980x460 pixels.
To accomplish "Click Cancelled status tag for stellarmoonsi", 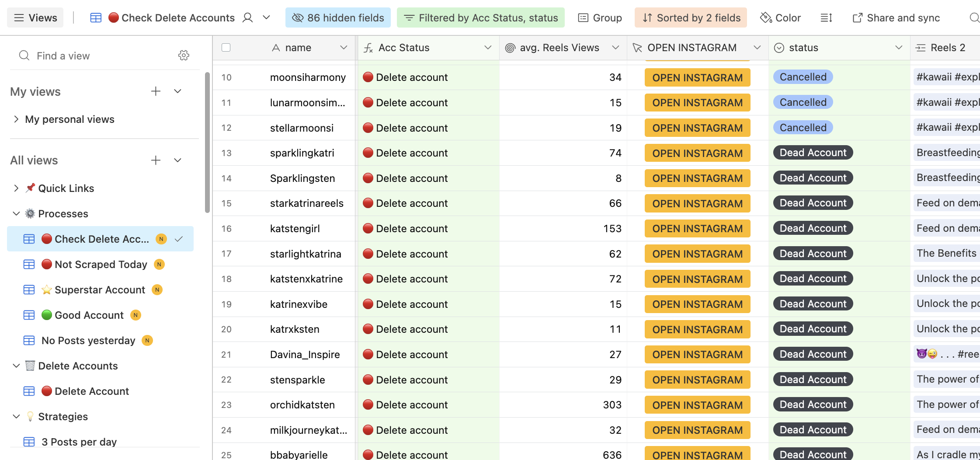I will tap(803, 127).
